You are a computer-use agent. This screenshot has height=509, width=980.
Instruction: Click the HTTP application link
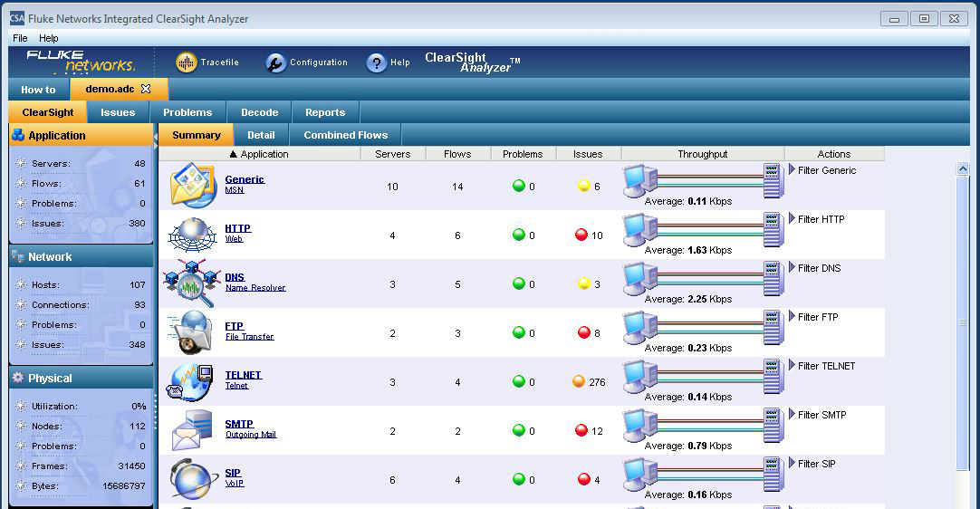237,228
